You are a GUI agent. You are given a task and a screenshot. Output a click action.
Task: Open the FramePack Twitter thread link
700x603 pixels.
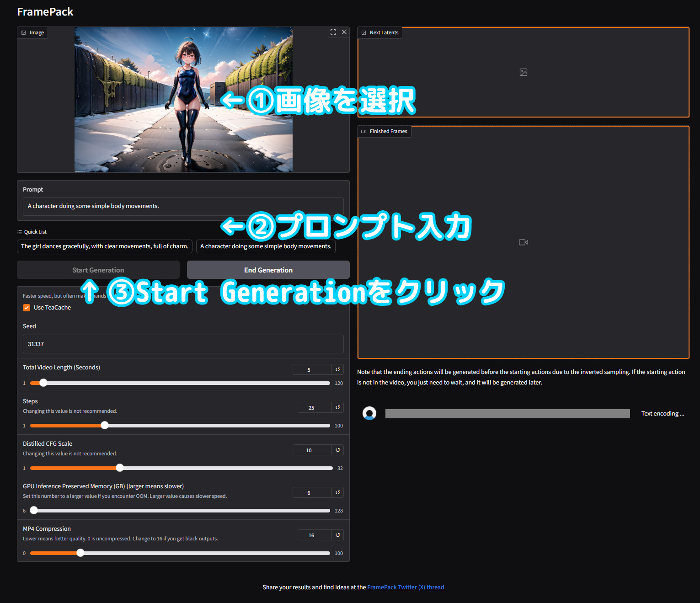[x=406, y=587]
